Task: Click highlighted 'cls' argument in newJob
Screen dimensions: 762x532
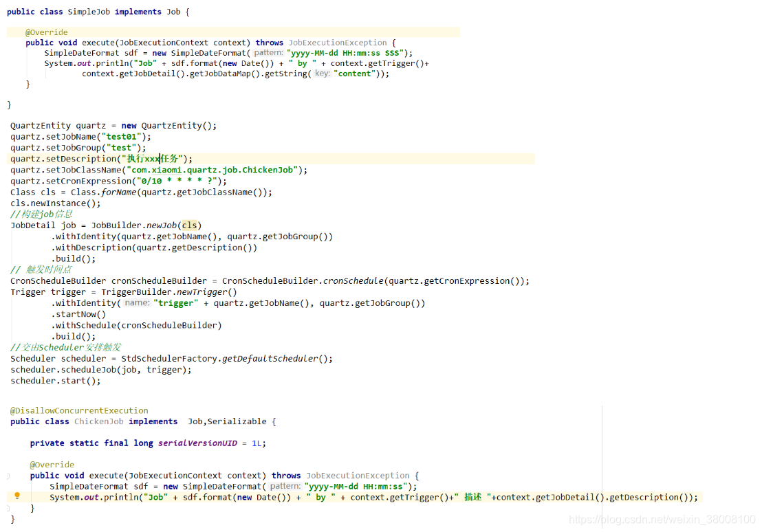Action: (190, 225)
